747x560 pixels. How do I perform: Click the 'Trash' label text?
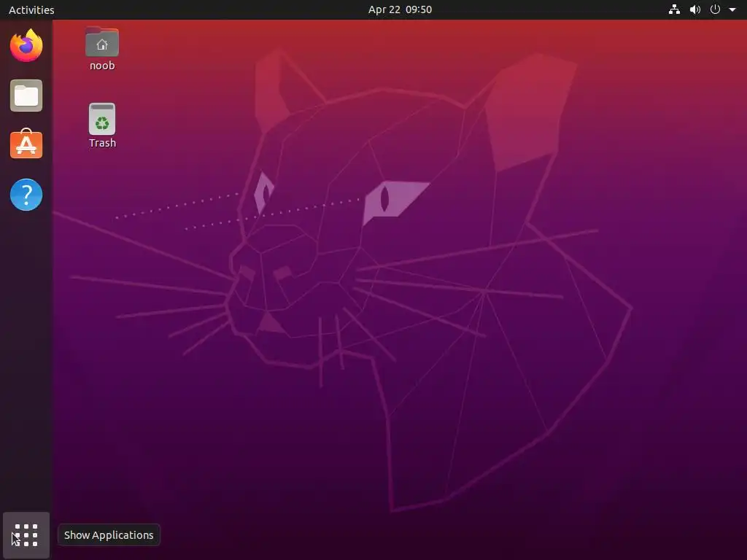pyautogui.click(x=102, y=143)
